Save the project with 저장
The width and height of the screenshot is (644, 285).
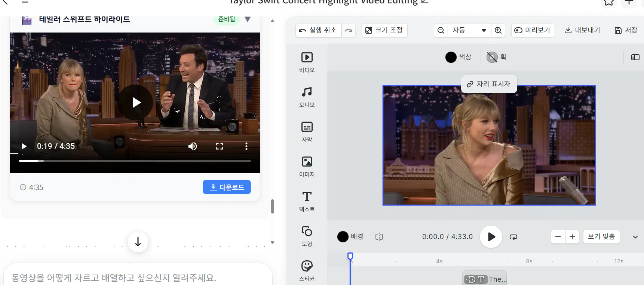[x=626, y=30]
